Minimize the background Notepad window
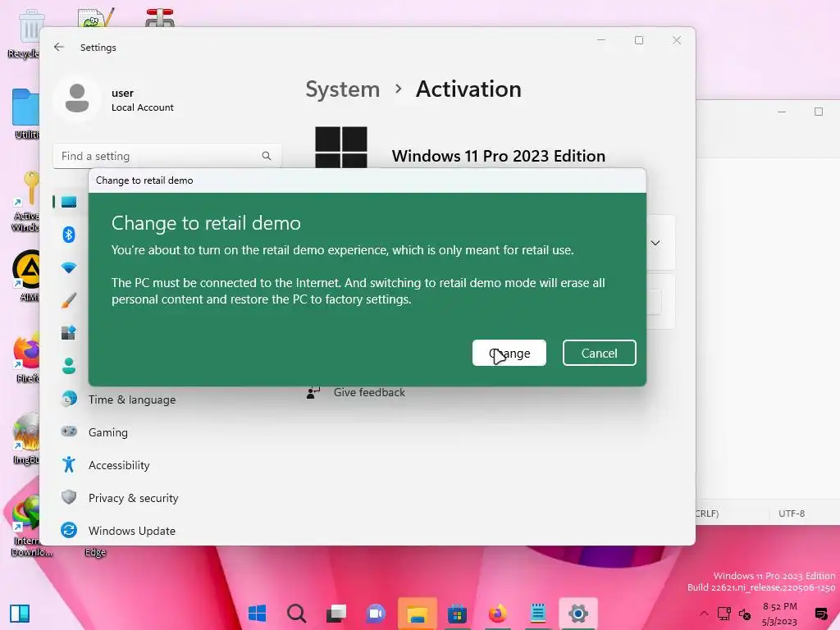840x630 pixels. (x=782, y=112)
